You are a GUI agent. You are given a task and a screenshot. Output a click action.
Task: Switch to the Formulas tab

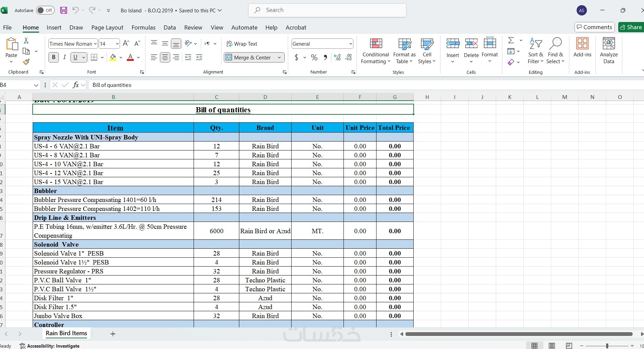coord(143,27)
